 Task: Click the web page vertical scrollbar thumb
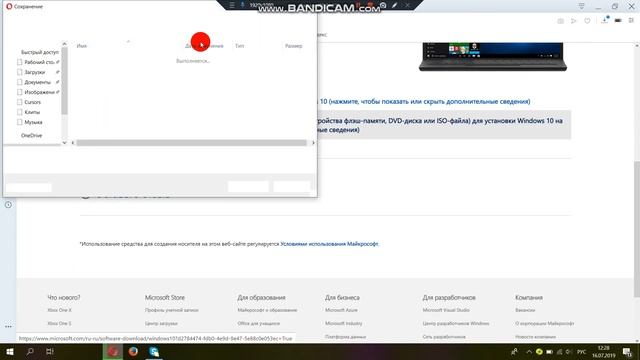[x=636, y=229]
